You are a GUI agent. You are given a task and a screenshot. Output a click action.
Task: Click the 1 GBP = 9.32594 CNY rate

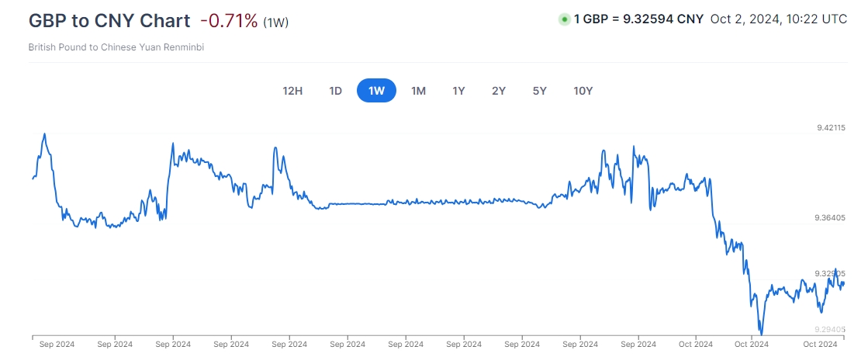click(638, 19)
